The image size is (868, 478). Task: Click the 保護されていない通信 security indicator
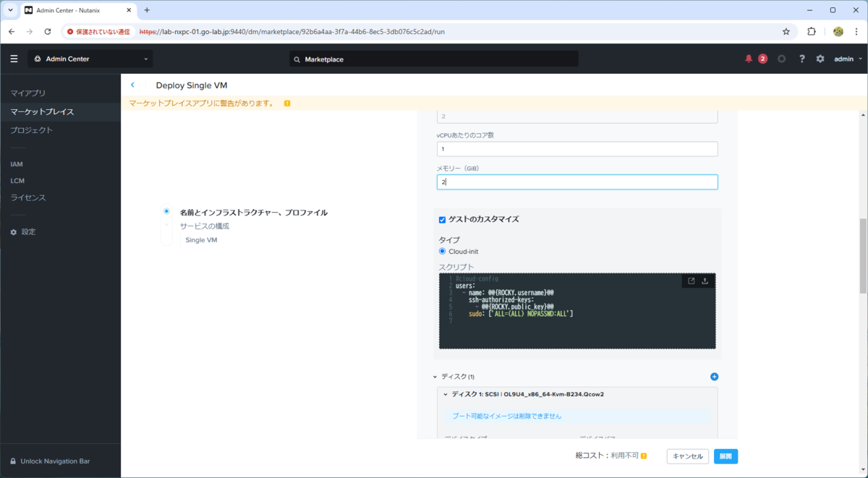(x=98, y=32)
